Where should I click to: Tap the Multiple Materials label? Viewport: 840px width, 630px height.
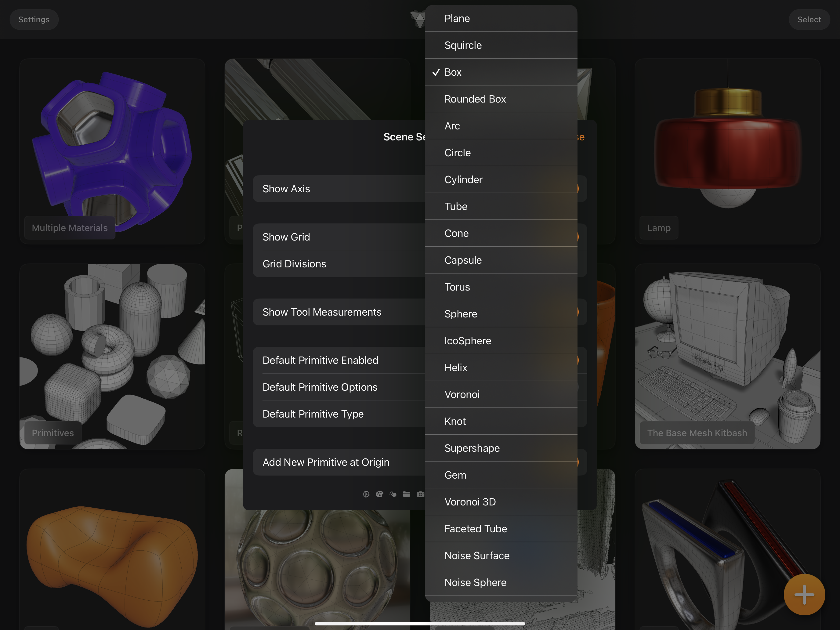[70, 228]
